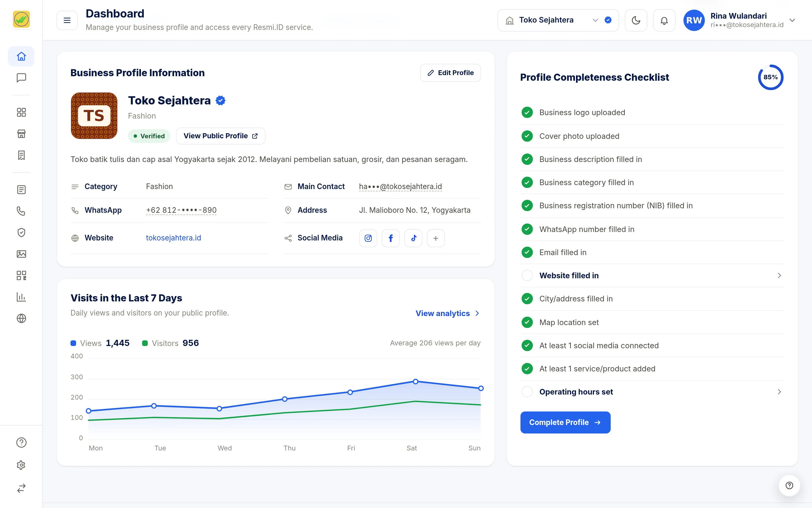Open the home icon in sidebar
Screen dimensions: 812x508
[21, 56]
